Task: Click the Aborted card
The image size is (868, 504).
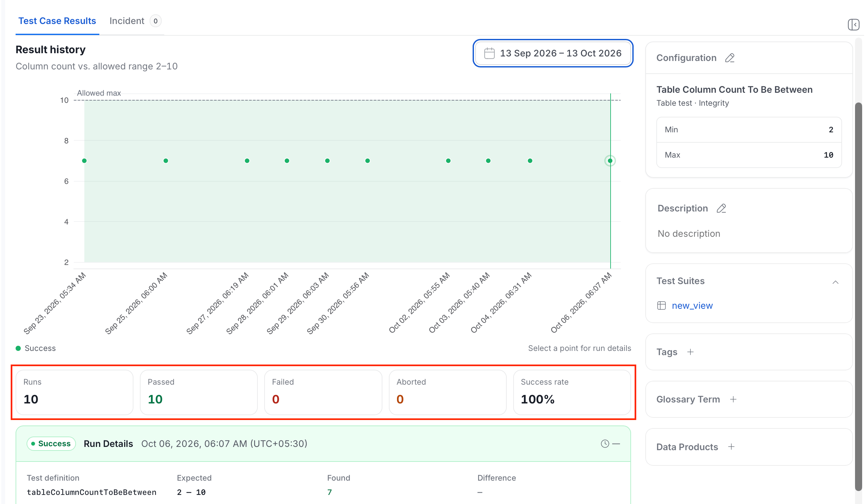Action: pyautogui.click(x=447, y=392)
